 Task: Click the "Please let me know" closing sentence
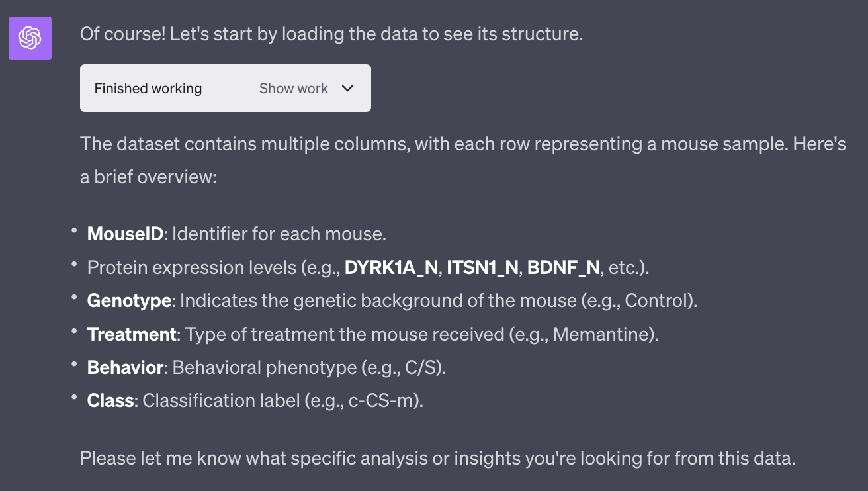[x=437, y=457]
